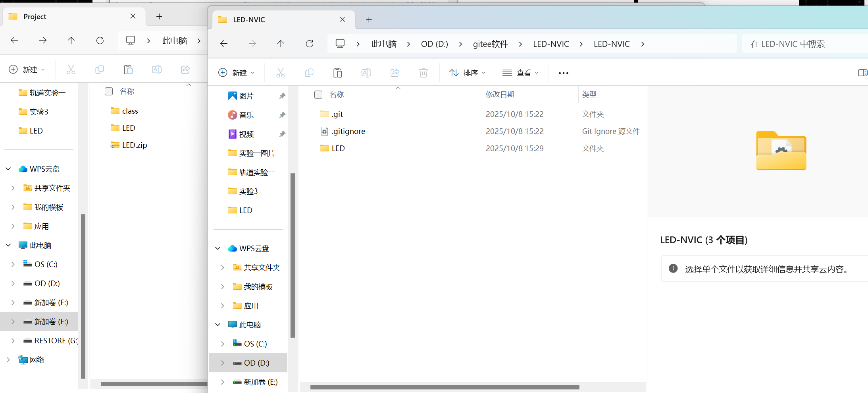
Task: Click the Share icon in LED-NVIC toolbar
Action: (x=395, y=73)
